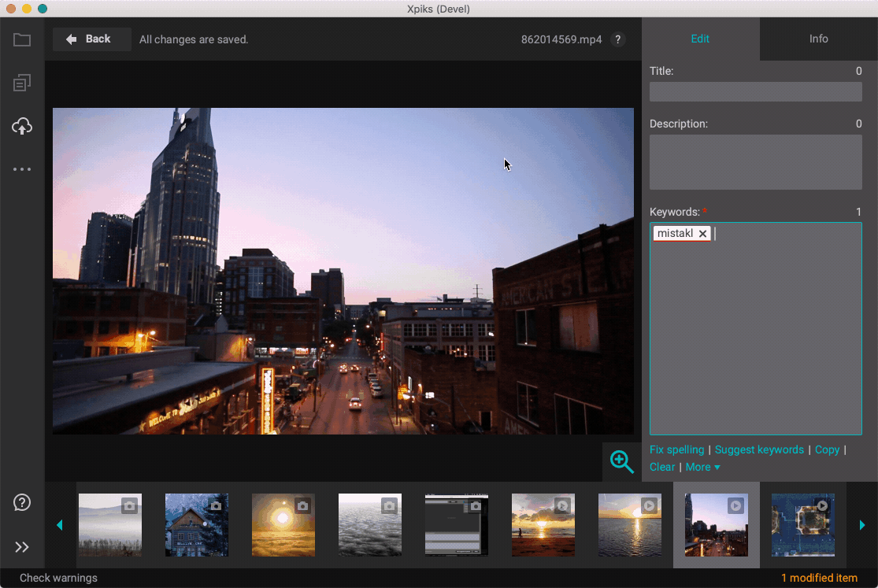Select the sun over clouds thumbnail
This screenshot has width=878, height=588.
tap(283, 525)
